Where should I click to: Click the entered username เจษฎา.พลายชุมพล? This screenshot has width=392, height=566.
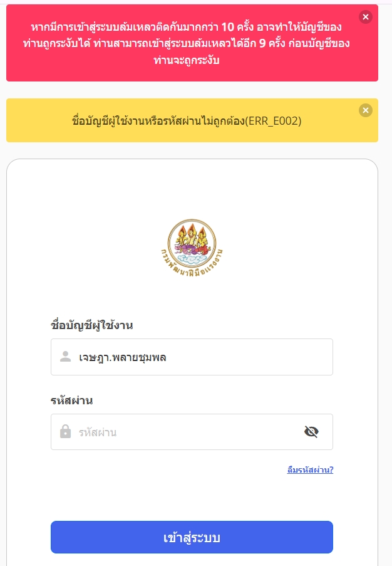pyautogui.click(x=123, y=357)
